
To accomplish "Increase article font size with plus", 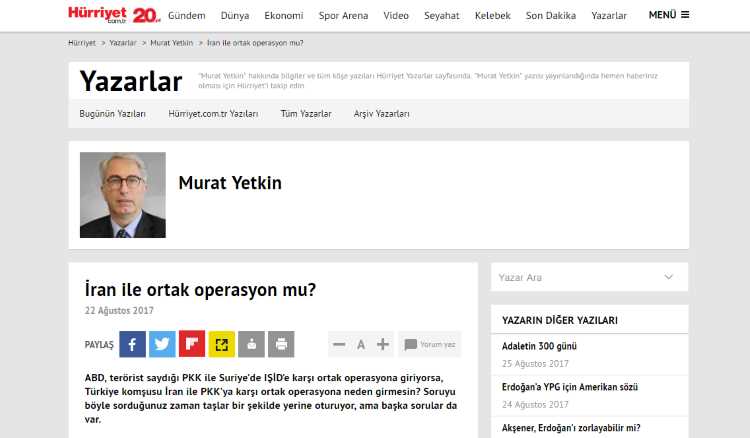I will pyautogui.click(x=383, y=344).
